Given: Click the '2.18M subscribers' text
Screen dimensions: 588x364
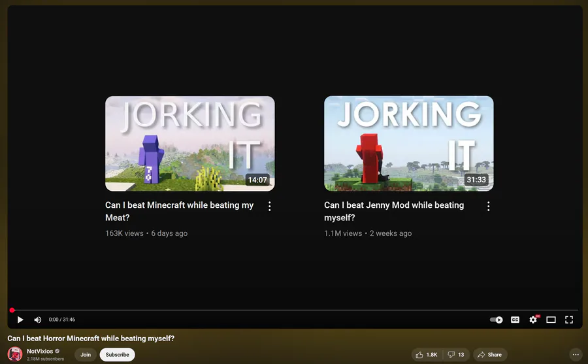Looking at the screenshot, I should (45, 359).
